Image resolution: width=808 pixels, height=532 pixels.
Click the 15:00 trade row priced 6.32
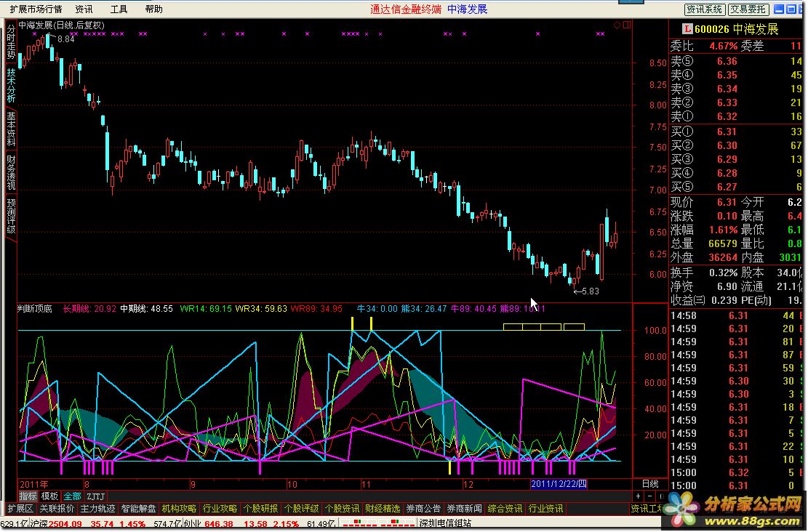(x=737, y=472)
